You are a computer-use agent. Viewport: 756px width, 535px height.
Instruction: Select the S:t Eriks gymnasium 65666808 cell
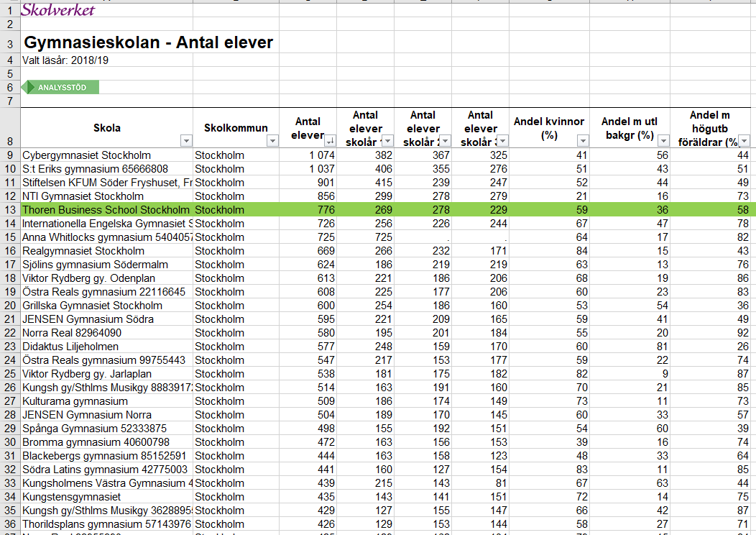tap(106, 169)
